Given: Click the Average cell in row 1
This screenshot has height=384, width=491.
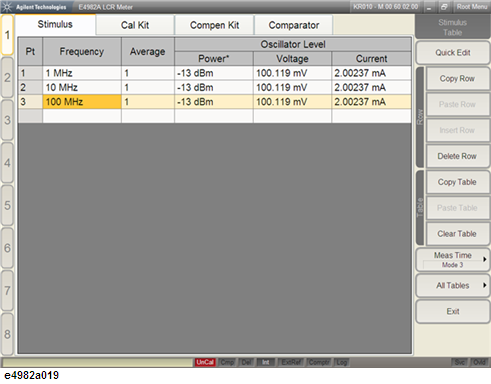Looking at the screenshot, I should pos(148,73).
